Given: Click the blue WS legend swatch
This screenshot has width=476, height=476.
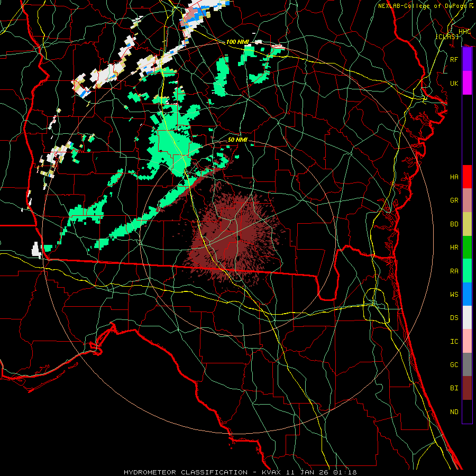Looking at the screenshot, I should pos(467,294).
